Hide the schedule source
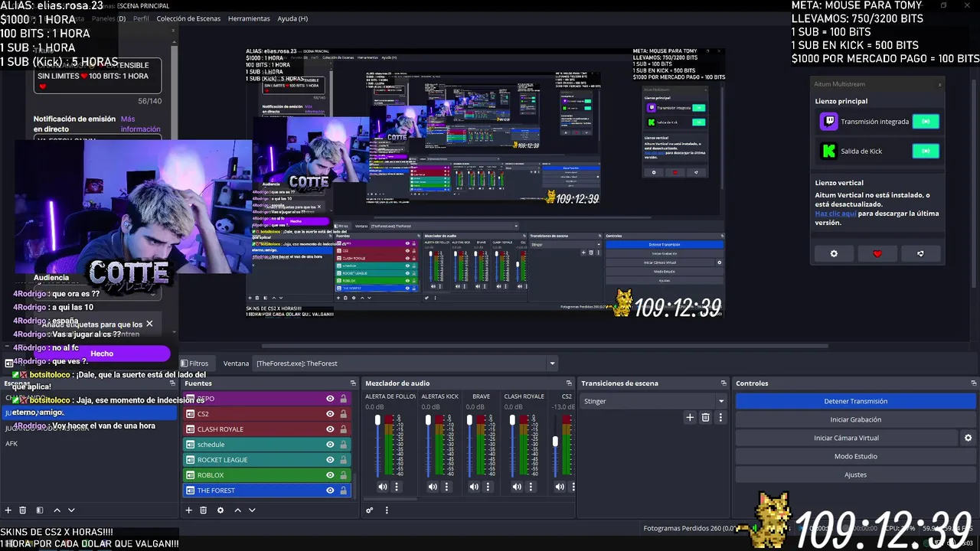 pos(330,445)
